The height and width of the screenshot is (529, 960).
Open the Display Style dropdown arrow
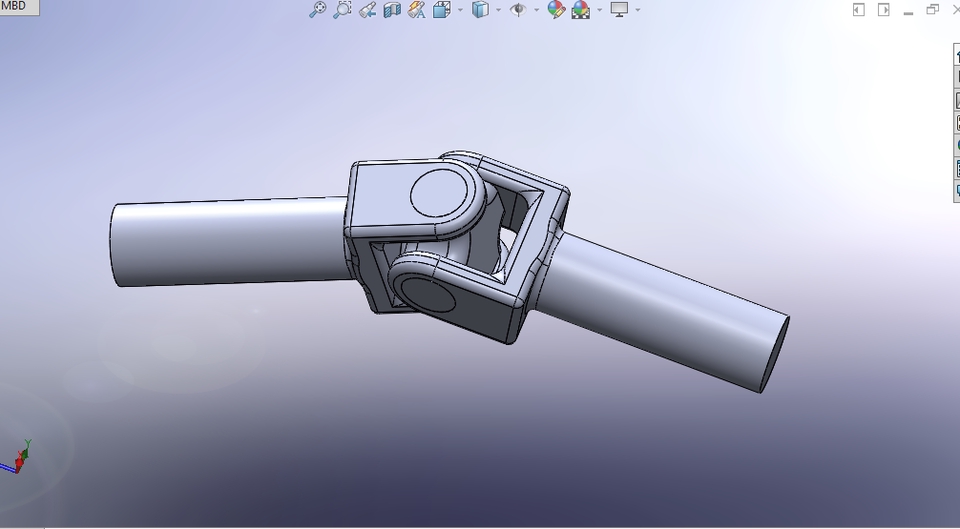coord(498,10)
